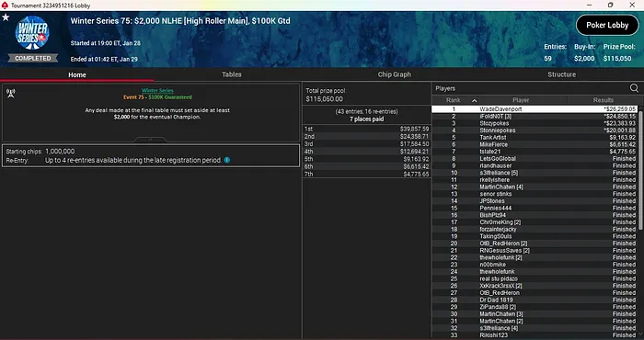This screenshot has width=644, height=340.
Task: Select player OtB_RedHeron [2]
Action: (535, 244)
